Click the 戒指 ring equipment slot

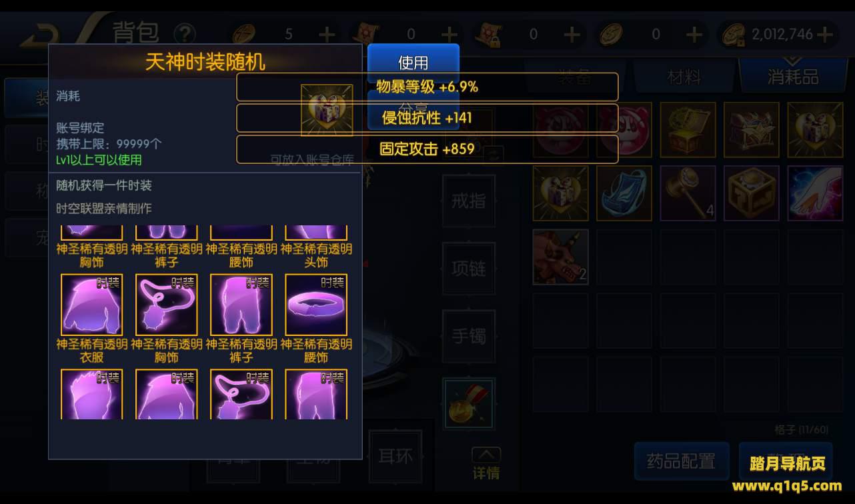click(469, 200)
